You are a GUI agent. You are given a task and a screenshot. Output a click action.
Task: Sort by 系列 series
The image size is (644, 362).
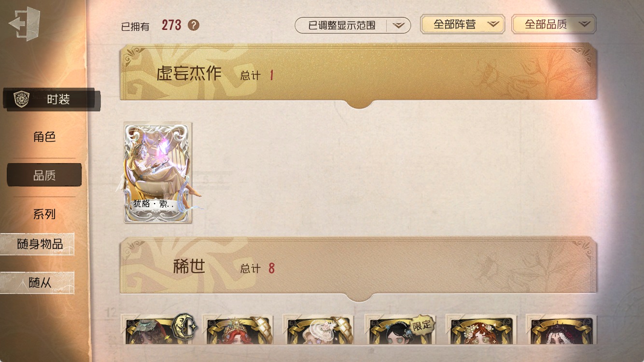pyautogui.click(x=44, y=214)
